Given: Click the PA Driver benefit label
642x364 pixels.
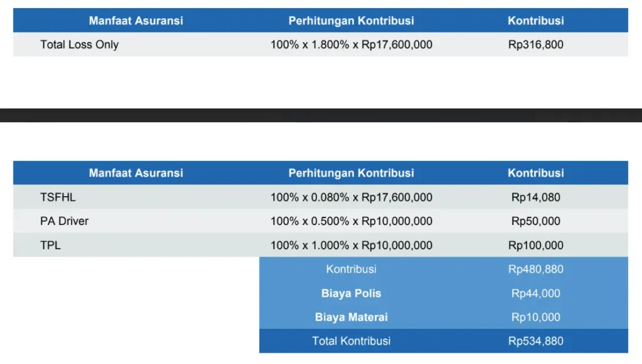Looking at the screenshot, I should click(64, 221).
